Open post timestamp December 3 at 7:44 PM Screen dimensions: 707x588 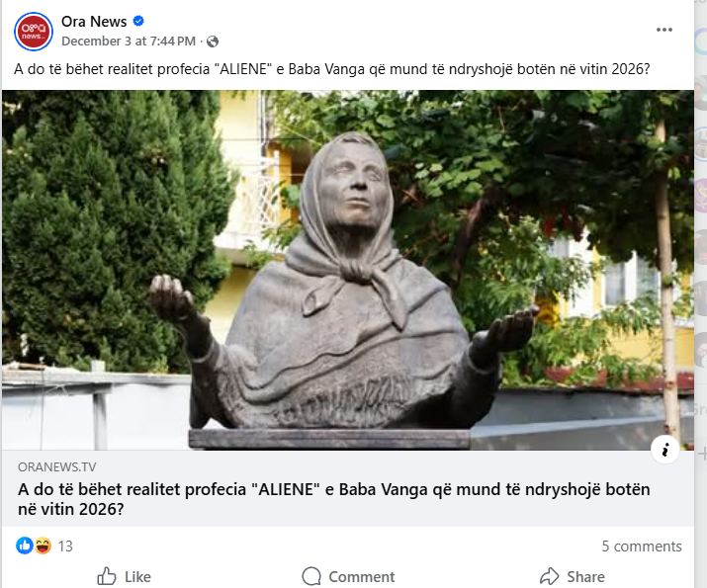(129, 42)
